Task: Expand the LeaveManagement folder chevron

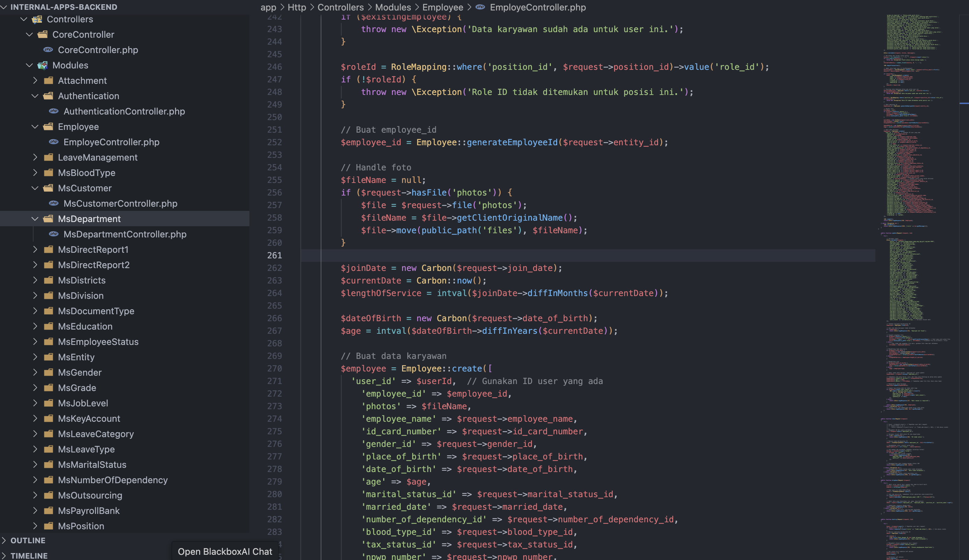Action: (x=35, y=157)
